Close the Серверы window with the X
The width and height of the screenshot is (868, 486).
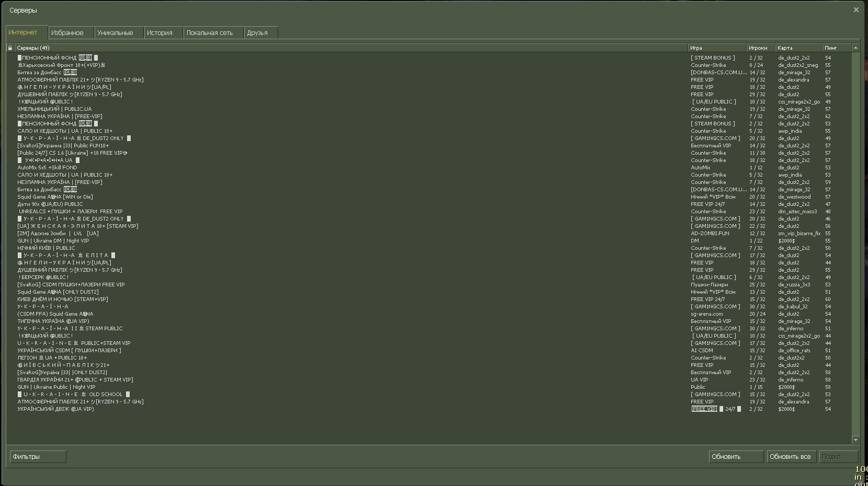[x=856, y=10]
